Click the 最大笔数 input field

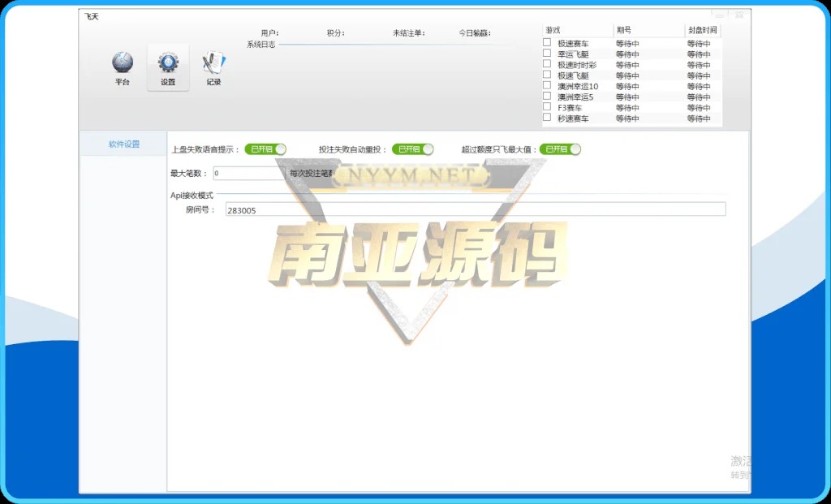(248, 173)
